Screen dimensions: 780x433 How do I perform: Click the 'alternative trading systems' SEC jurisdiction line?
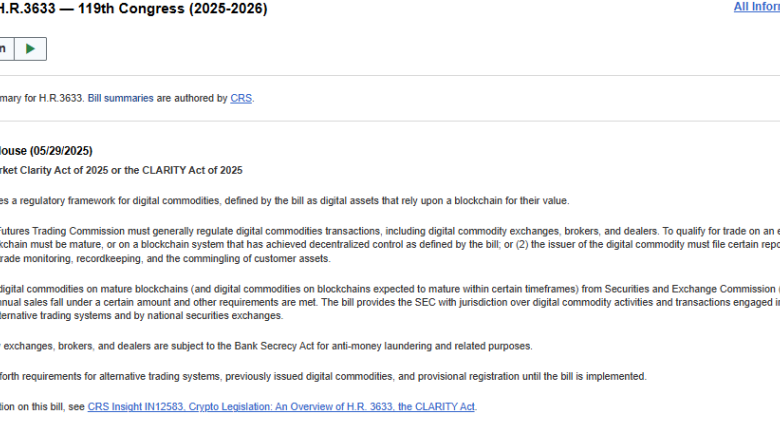tap(140, 316)
